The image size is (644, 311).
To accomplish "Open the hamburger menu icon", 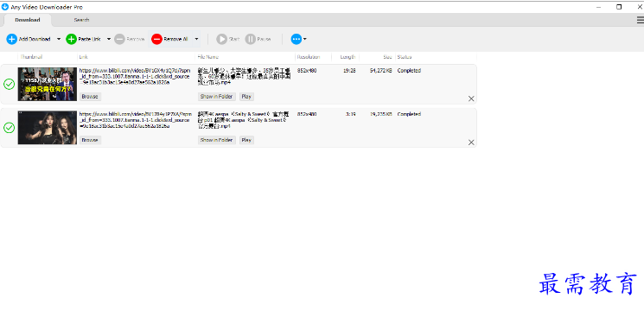I will [x=641, y=20].
